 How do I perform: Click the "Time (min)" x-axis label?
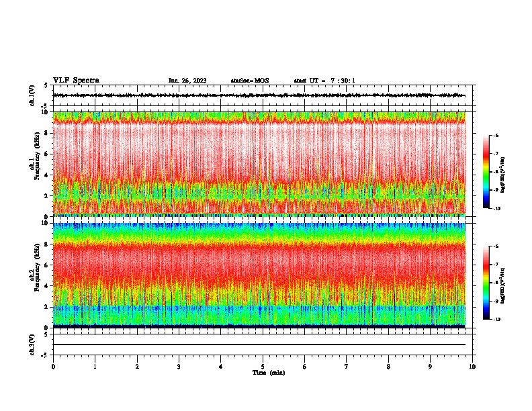(269, 373)
